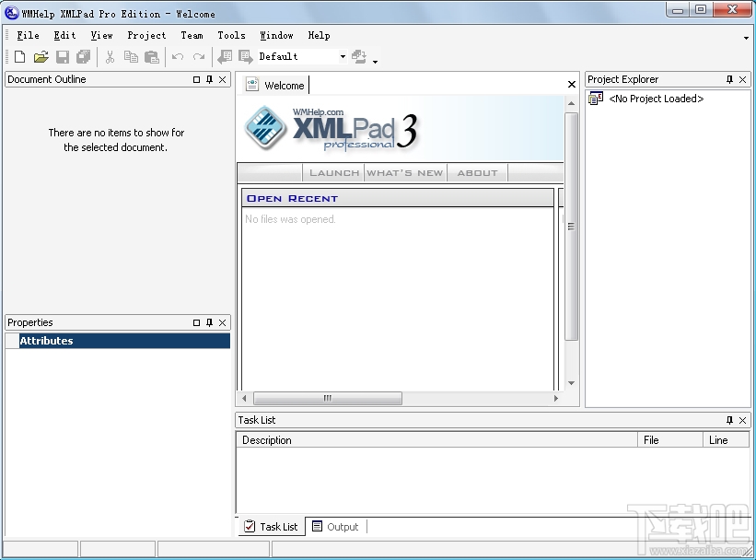Click the Save All toolbar icon
This screenshot has width=756, height=560.
84,57
